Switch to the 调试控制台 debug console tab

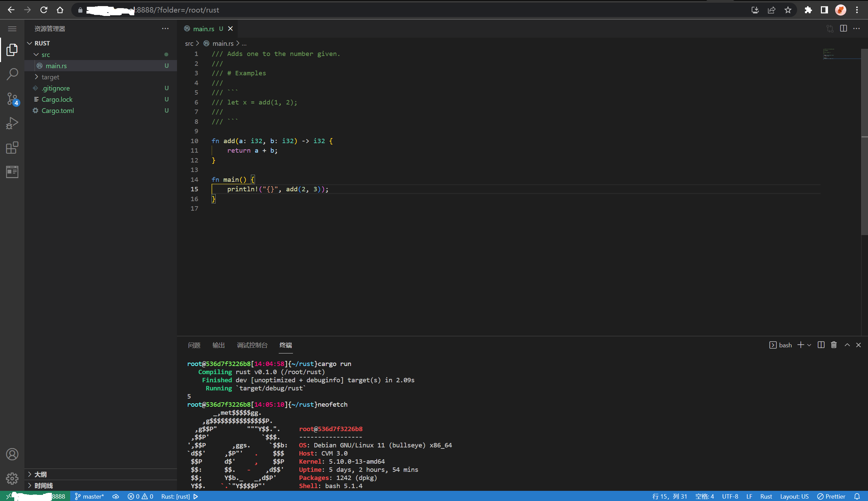pyautogui.click(x=252, y=345)
